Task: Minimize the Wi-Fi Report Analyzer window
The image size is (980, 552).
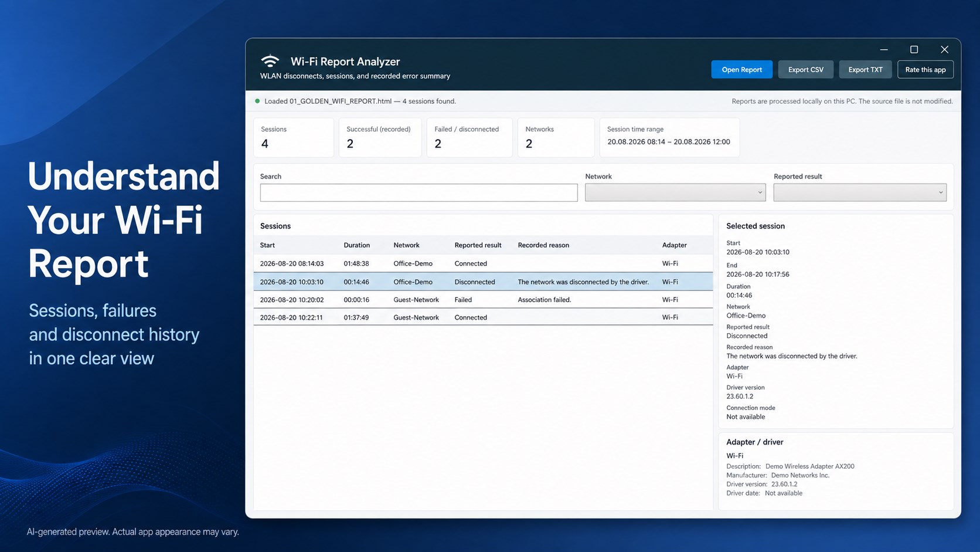Action: pos(884,50)
